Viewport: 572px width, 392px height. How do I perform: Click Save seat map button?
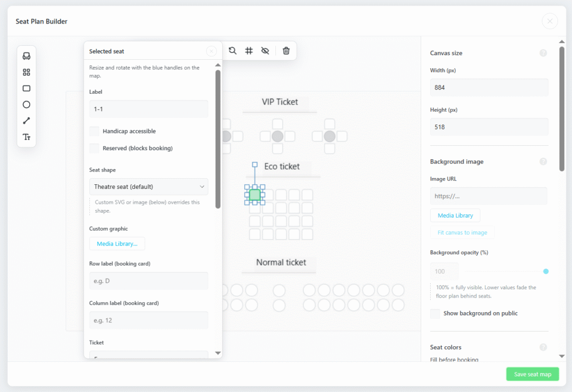click(532, 374)
